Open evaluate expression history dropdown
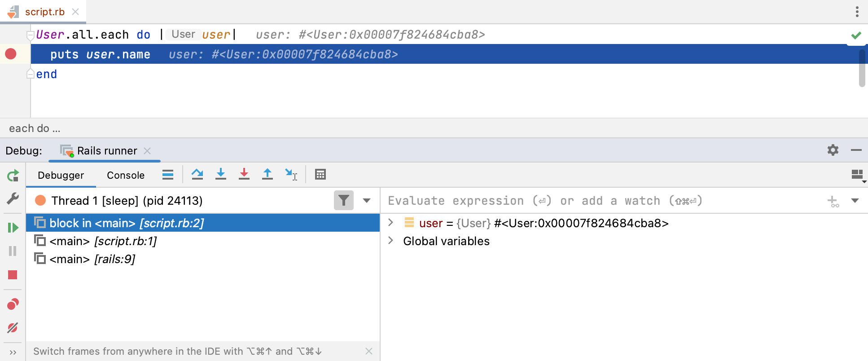The height and width of the screenshot is (361, 868). (855, 201)
